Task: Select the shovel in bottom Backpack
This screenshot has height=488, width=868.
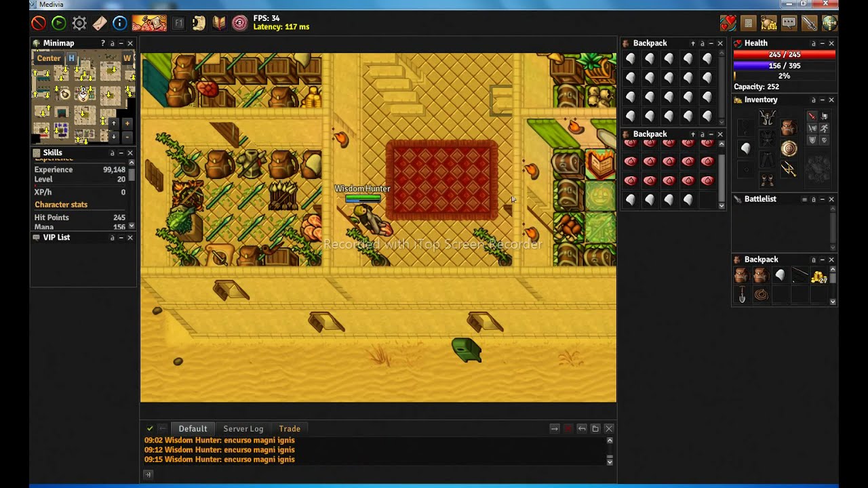Action: pyautogui.click(x=742, y=296)
